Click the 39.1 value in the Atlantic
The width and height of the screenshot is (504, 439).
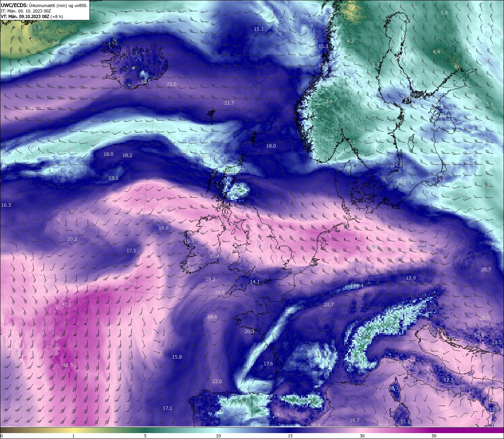click(131, 283)
